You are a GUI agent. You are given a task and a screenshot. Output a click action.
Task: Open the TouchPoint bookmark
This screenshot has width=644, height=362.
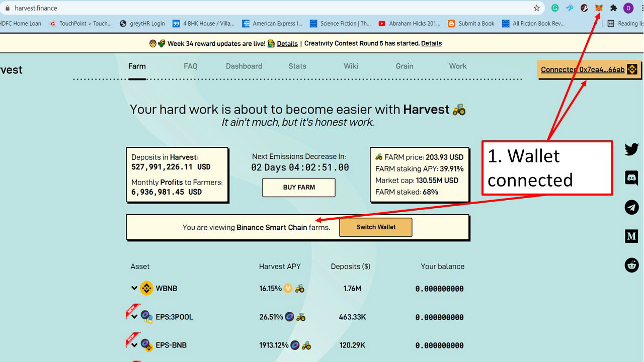click(x=80, y=23)
